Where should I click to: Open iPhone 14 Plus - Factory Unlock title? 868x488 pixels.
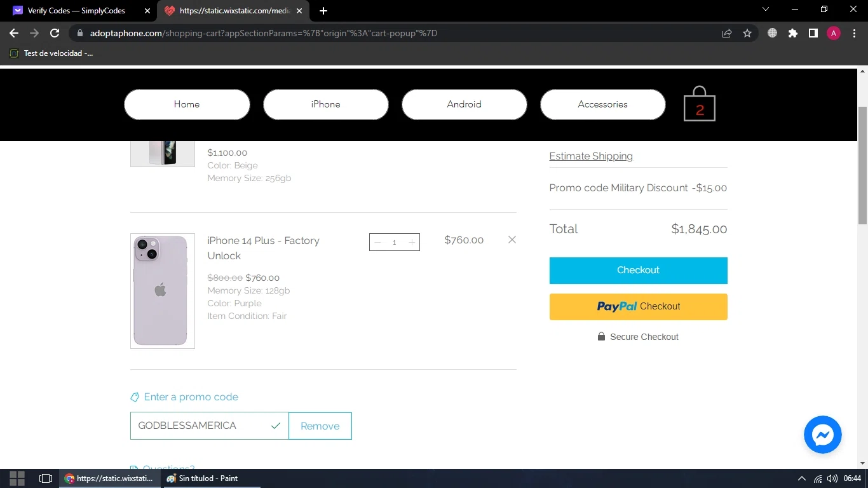263,248
